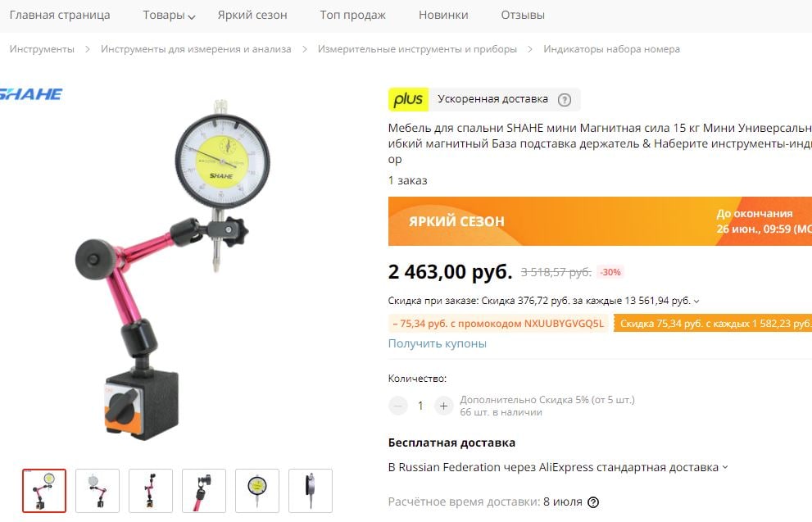Select the first product thumbnail
This screenshot has width=812, height=522.
[44, 490]
